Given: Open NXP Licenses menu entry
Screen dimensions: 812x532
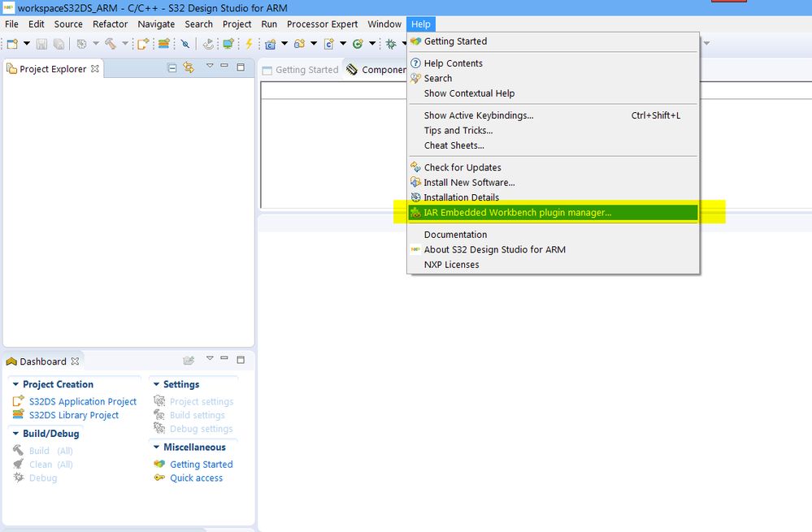Looking at the screenshot, I should [x=553, y=265].
